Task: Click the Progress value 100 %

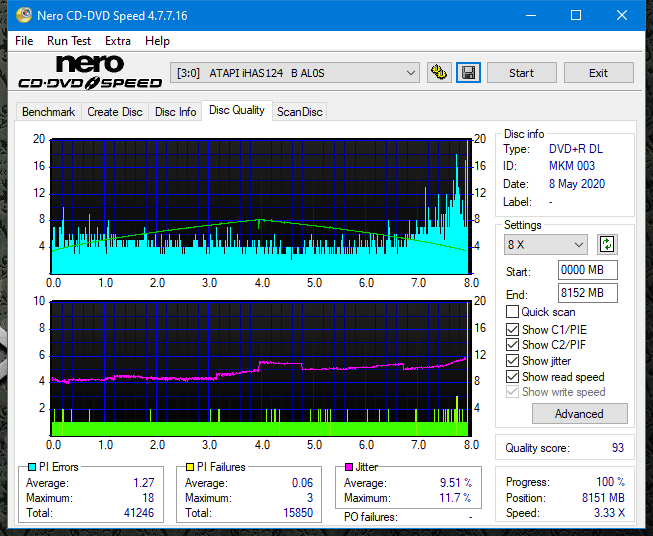Action: point(611,482)
